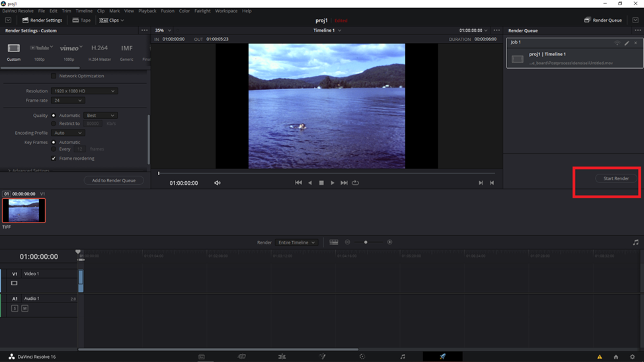Toggle the loop playback icon

tap(356, 183)
